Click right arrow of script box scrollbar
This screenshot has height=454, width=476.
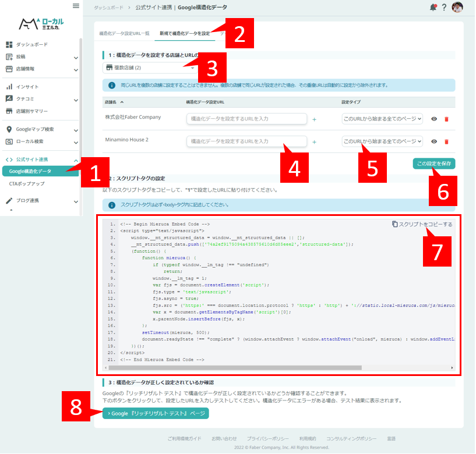[x=452, y=368]
